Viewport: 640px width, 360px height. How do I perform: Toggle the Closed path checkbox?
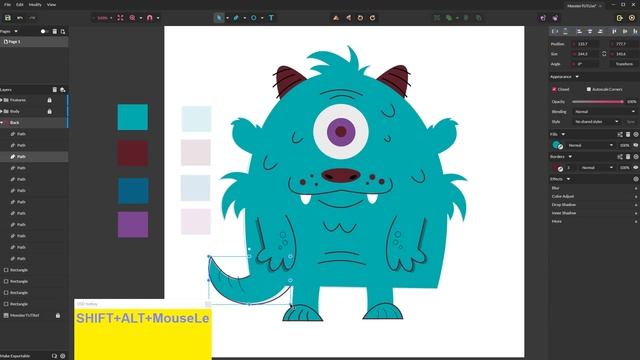[x=554, y=89]
